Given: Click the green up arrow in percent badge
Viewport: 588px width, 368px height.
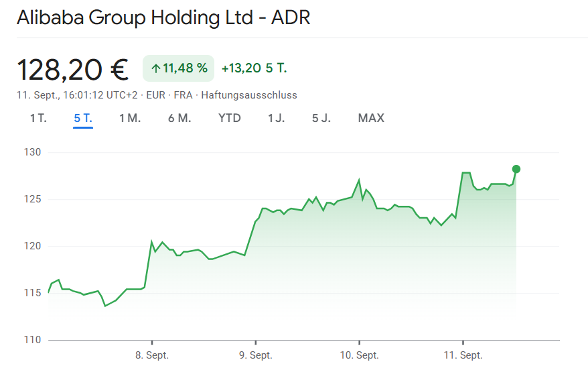Looking at the screenshot, I should pos(155,68).
